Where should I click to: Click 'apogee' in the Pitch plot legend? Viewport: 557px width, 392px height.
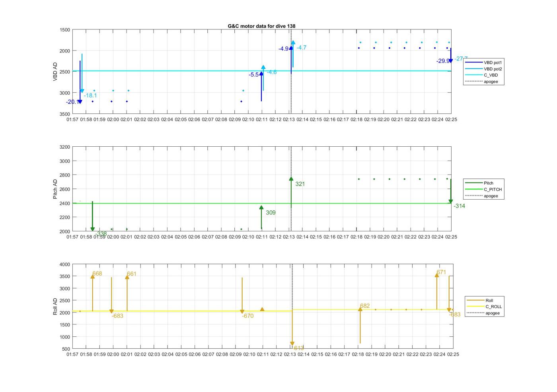(x=481, y=196)
